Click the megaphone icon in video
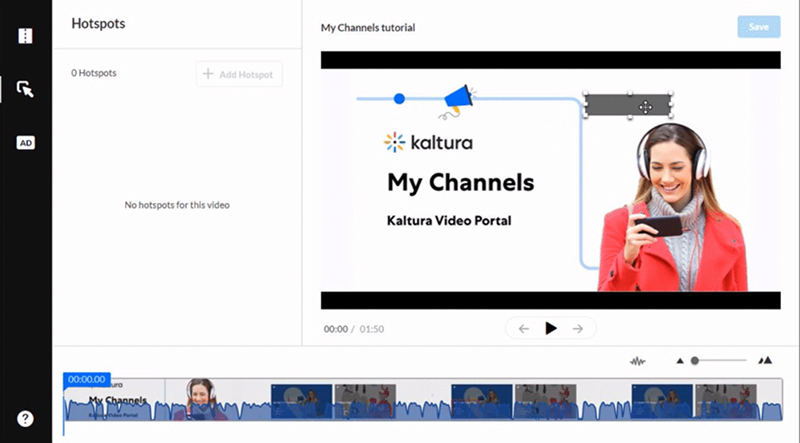The image size is (800, 443). pos(458,98)
